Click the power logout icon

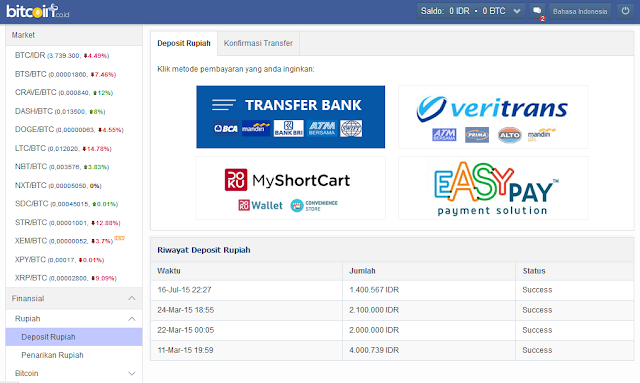click(x=625, y=11)
